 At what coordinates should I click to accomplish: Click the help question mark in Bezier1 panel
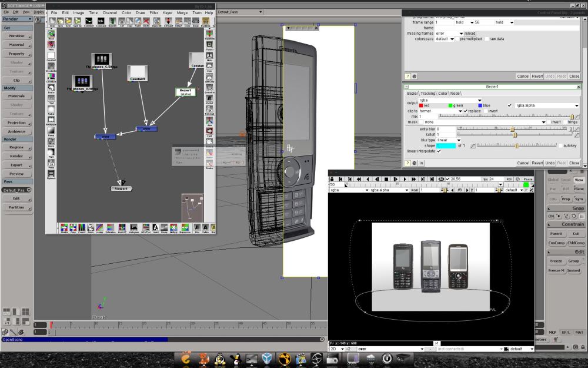click(407, 163)
